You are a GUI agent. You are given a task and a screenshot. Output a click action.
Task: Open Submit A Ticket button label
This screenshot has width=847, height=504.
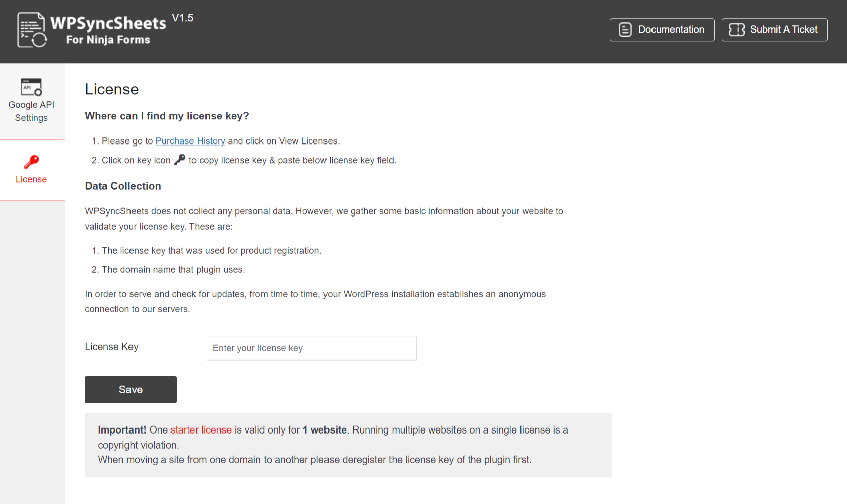pos(784,30)
